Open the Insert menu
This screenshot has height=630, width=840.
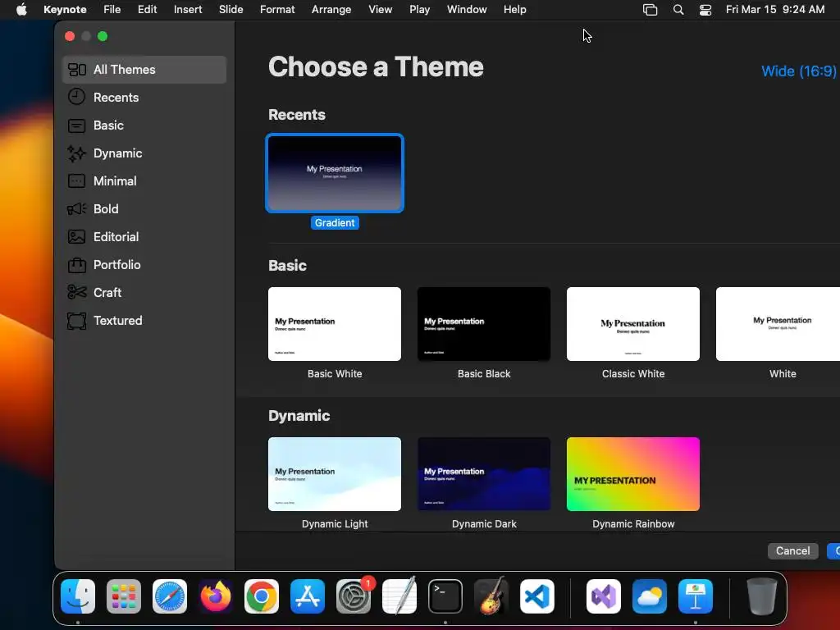(x=188, y=10)
